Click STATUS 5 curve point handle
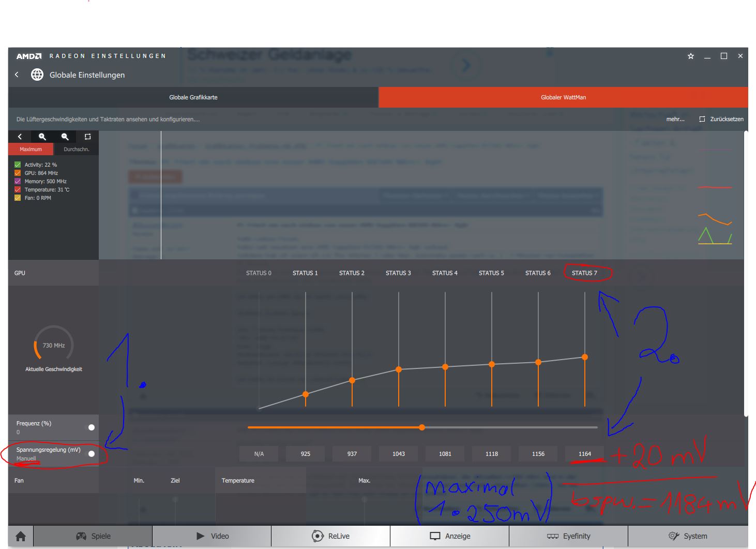Screen dimensions: 756x549 (x=492, y=364)
